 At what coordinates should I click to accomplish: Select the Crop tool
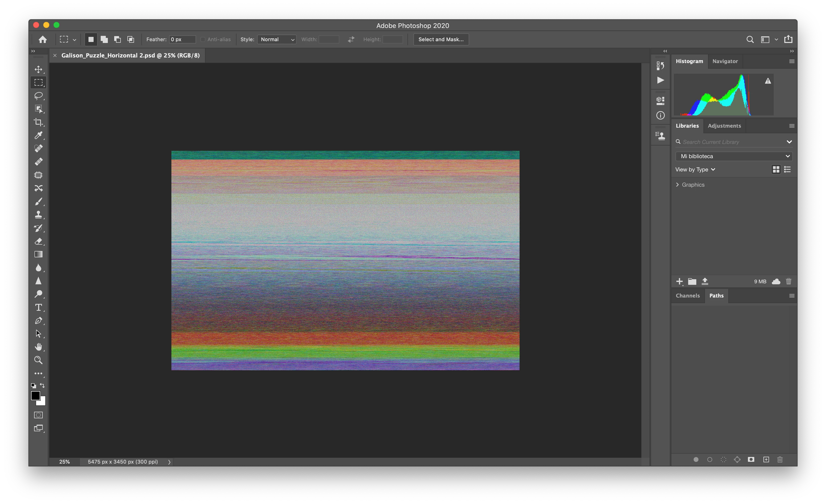(x=39, y=122)
